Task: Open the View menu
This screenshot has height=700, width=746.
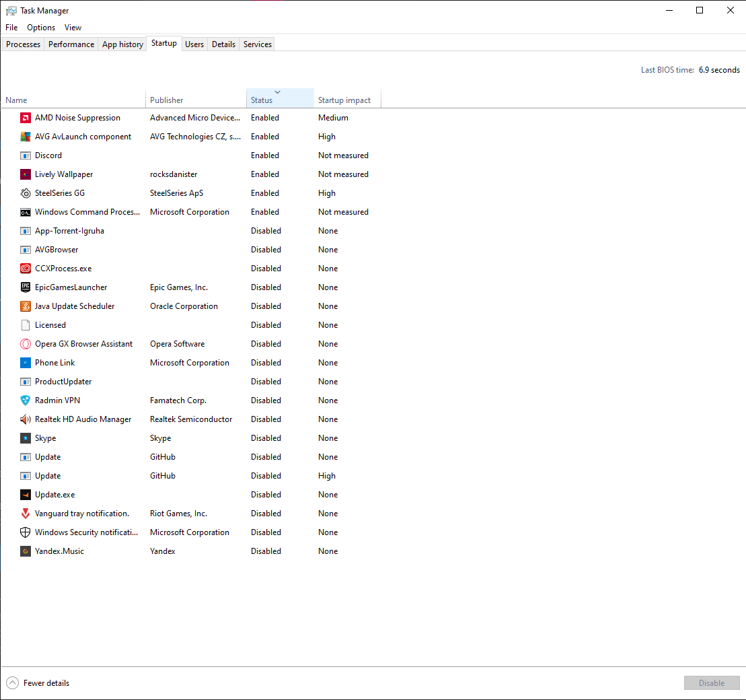Action: pos(73,28)
